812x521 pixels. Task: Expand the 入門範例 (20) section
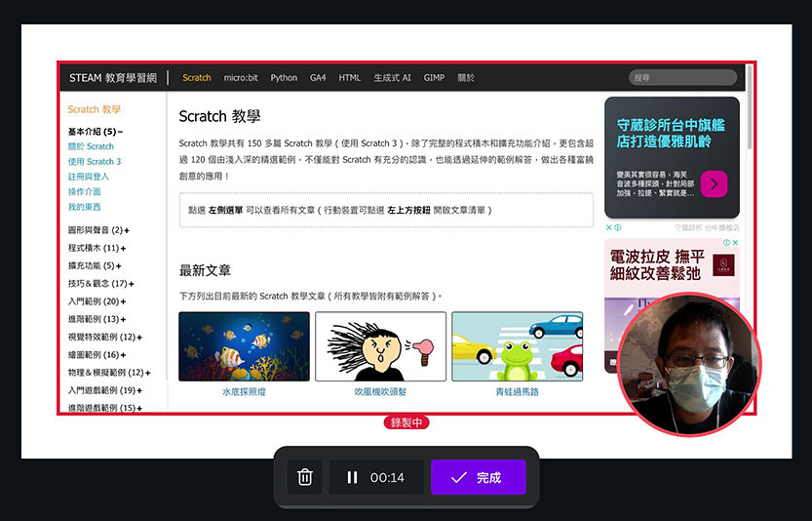[x=97, y=301]
